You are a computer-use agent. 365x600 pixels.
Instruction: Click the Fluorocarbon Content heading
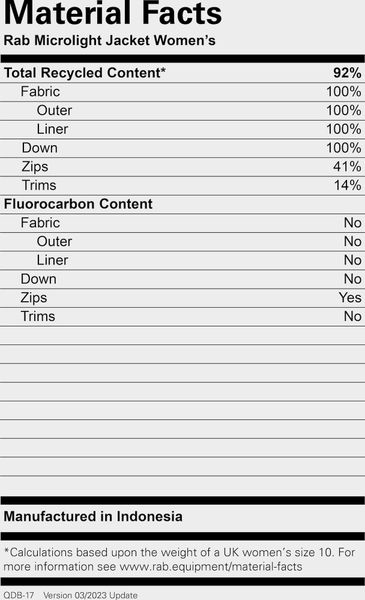pyautogui.click(x=78, y=204)
